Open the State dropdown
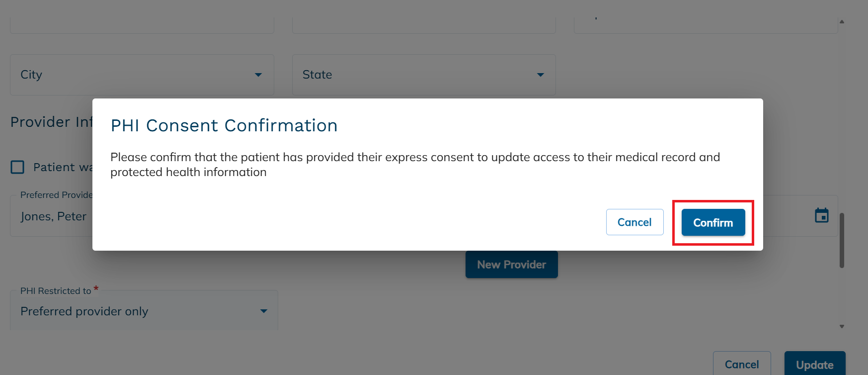Screen dimensions: 868x375 point(540,75)
